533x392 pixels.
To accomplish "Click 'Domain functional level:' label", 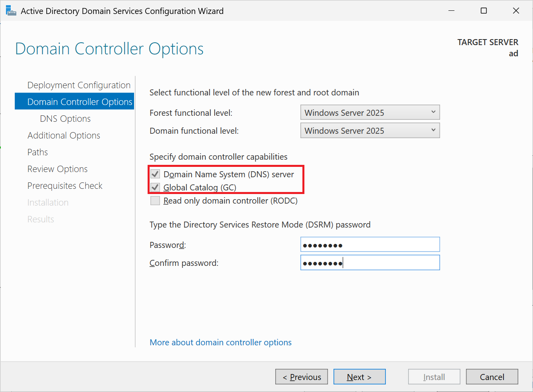I will pyautogui.click(x=194, y=131).
